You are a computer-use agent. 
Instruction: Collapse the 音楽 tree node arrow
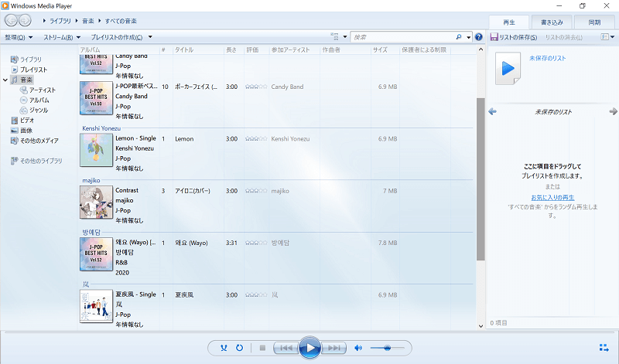click(x=5, y=80)
